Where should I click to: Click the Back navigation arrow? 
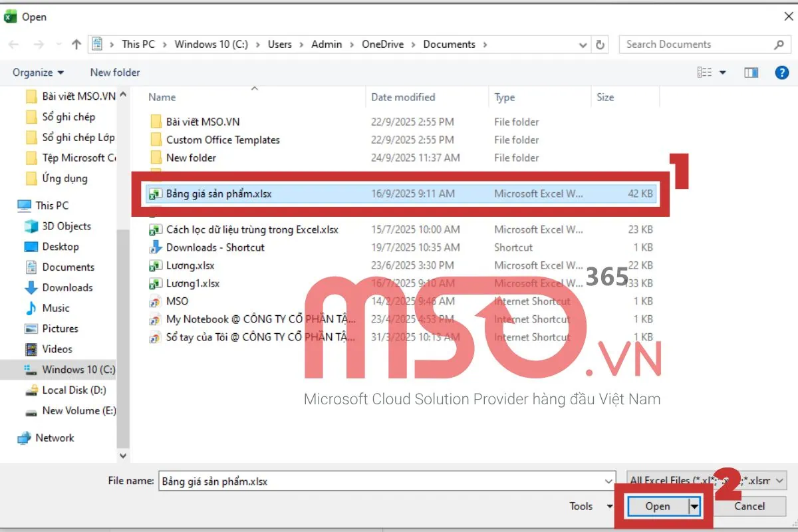click(13, 44)
